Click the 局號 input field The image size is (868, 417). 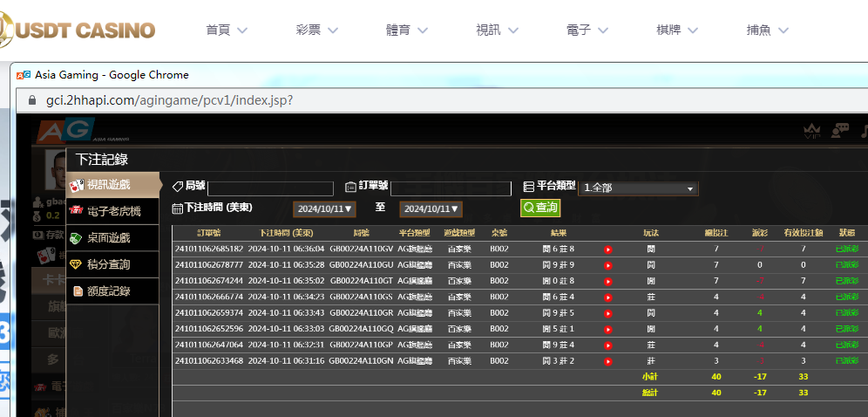coord(270,188)
